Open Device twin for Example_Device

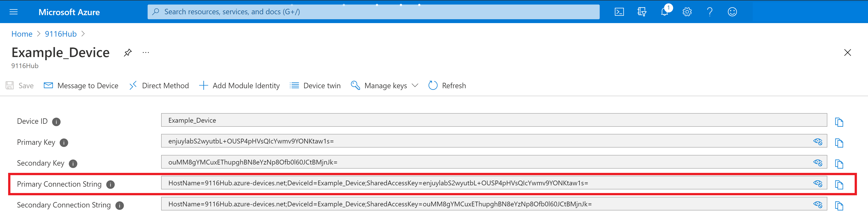[315, 85]
